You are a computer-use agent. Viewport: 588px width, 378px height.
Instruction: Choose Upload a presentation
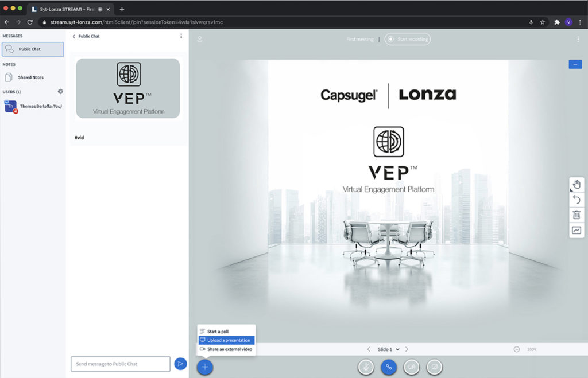(226, 340)
